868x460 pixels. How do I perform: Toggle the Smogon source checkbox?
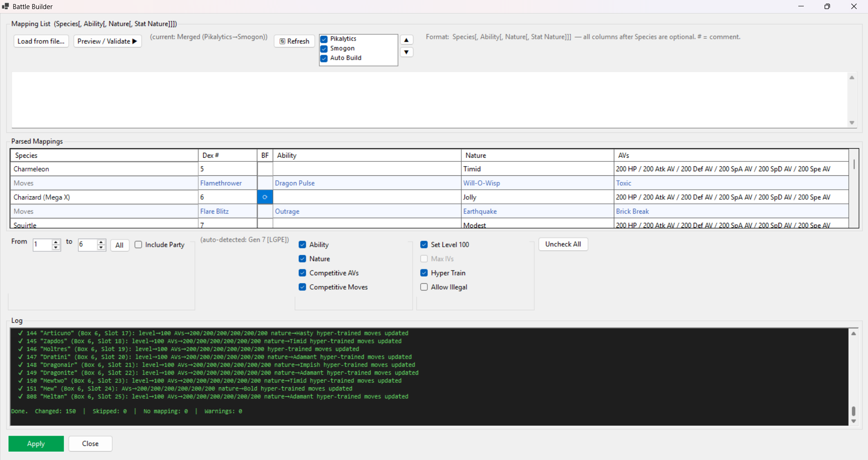pos(324,49)
